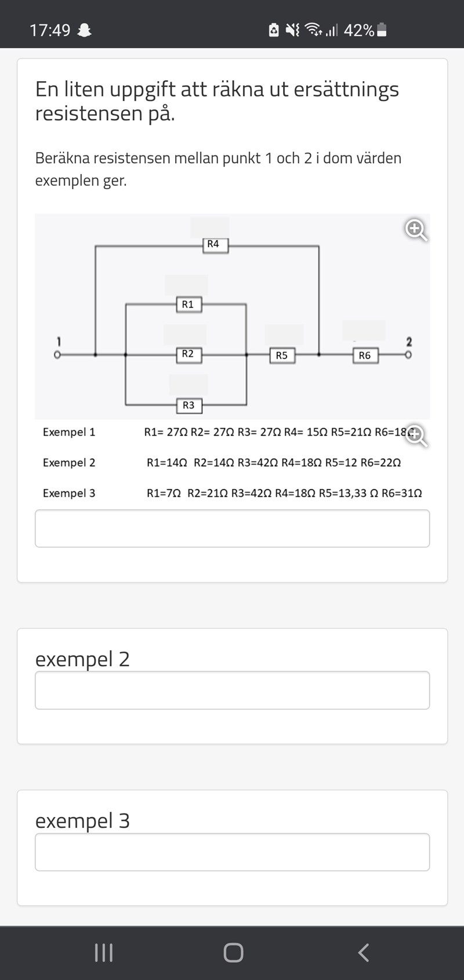Focus the exempel 3 answer field

click(232, 852)
